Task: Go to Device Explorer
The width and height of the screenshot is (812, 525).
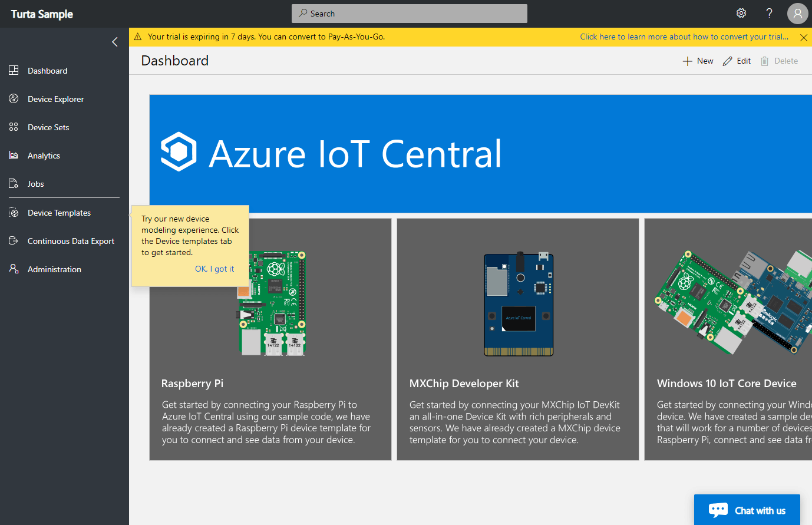Action: 56,99
